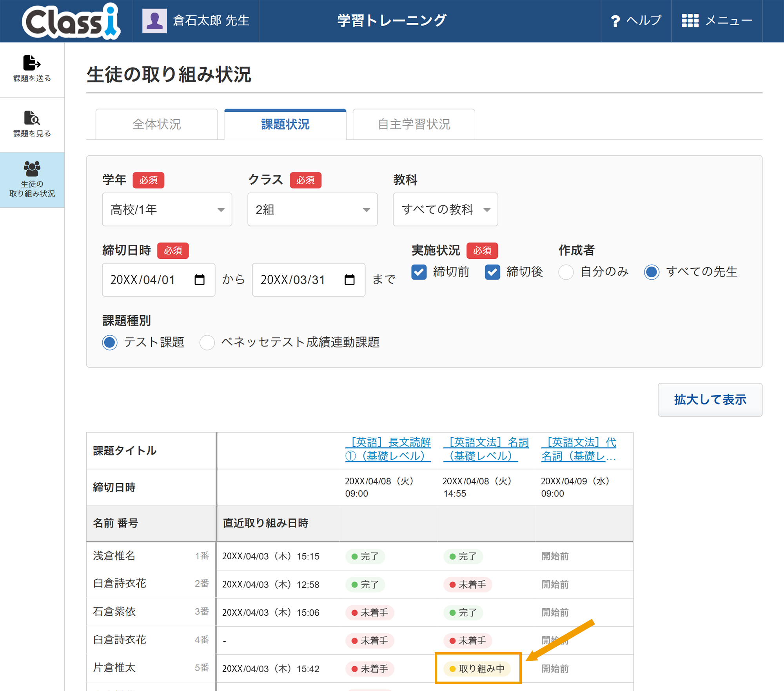Open the calendar picker for start date 20XX/04/01
The height and width of the screenshot is (691, 784).
pyautogui.click(x=200, y=280)
